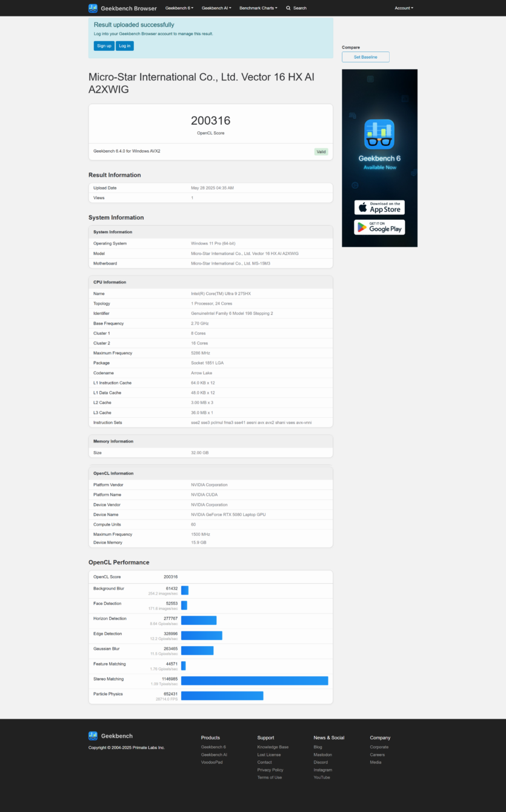This screenshot has height=812, width=506.
Task: Click the Geekbench 6 app icon in ad
Action: (379, 134)
